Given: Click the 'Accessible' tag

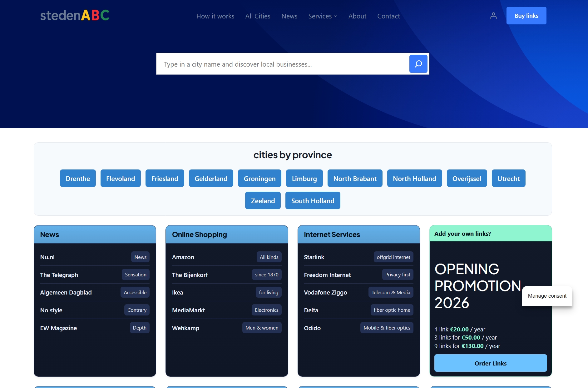Looking at the screenshot, I should pyautogui.click(x=135, y=292).
